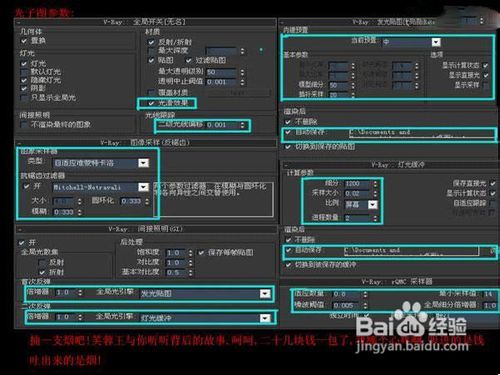Click the 发光贴图 自动保存 file path field
The image size is (500, 375).
click(422, 133)
